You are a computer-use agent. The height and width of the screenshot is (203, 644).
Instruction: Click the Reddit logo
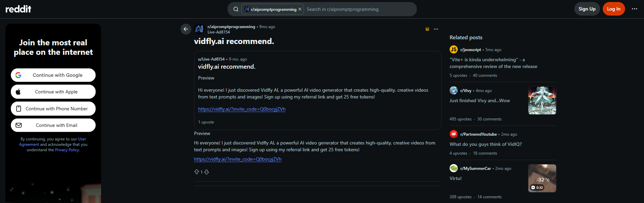click(18, 9)
